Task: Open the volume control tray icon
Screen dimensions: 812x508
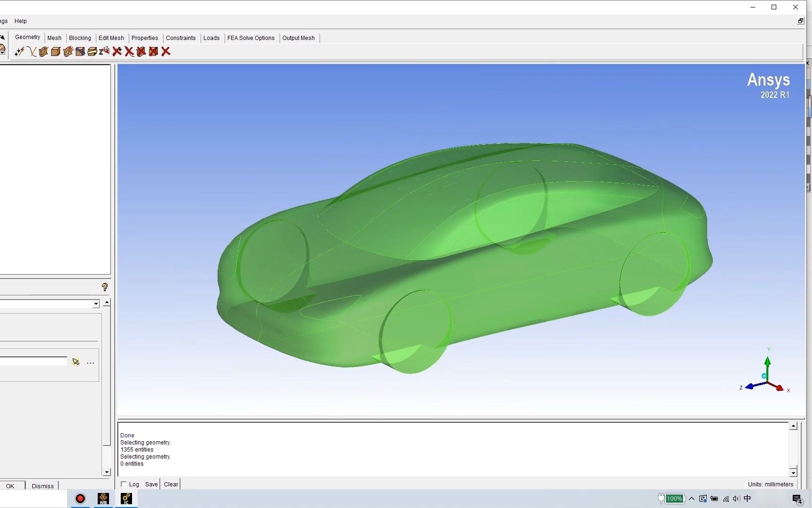Action: tap(736, 499)
